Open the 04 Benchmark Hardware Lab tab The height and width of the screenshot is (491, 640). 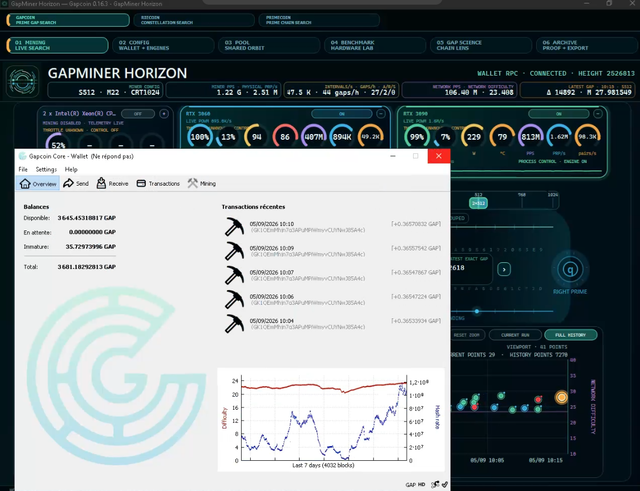point(375,45)
